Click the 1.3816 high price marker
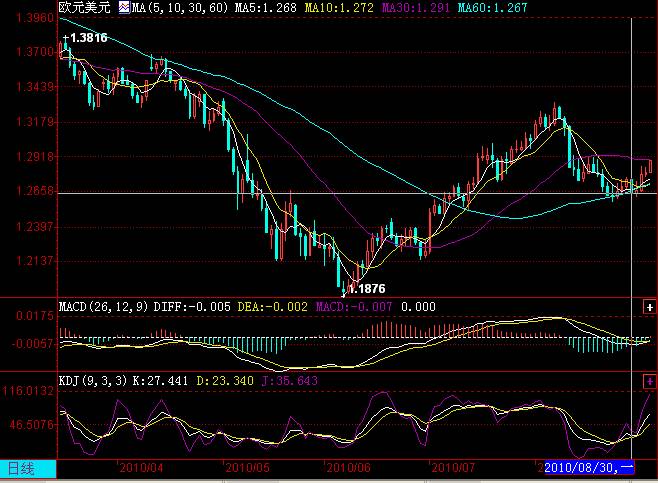The width and height of the screenshot is (658, 483). 89,38
